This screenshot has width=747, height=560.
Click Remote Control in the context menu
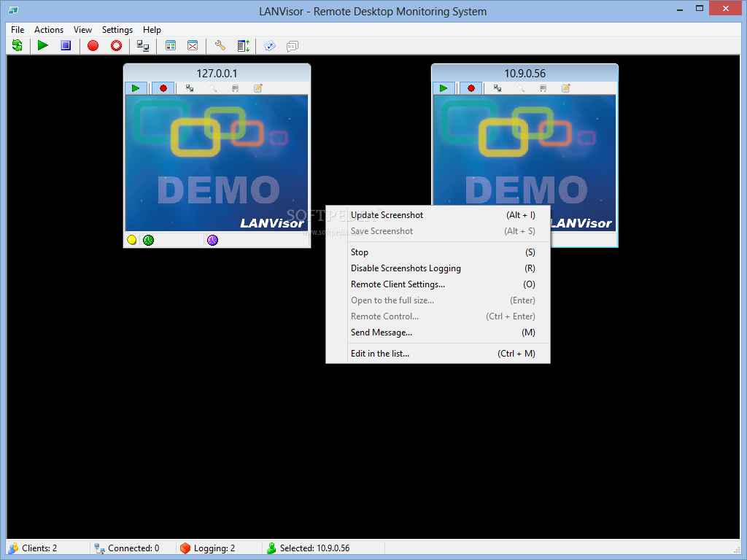(438, 316)
